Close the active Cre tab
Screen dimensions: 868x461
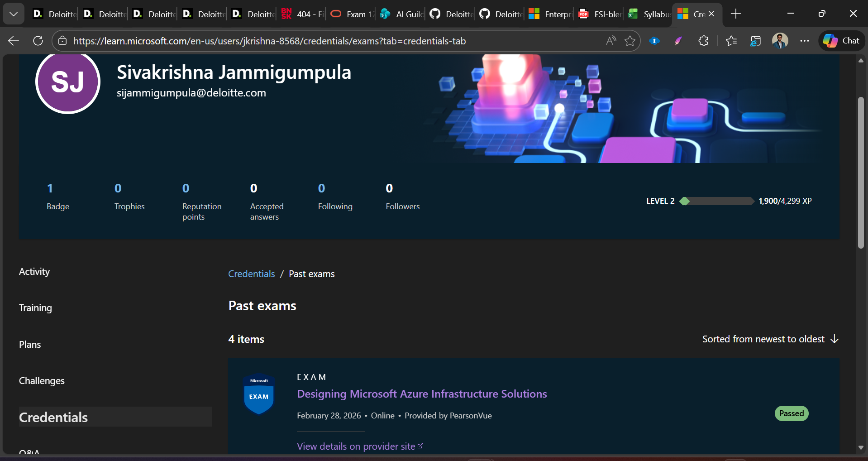click(711, 14)
